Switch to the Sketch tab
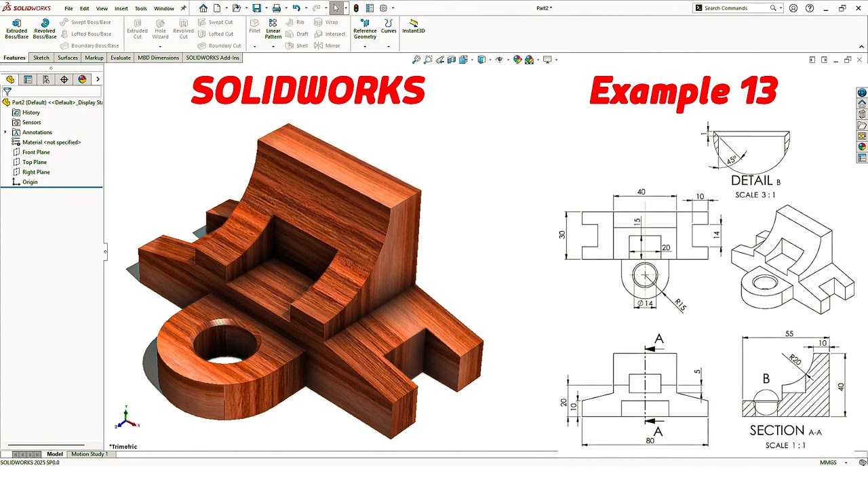This screenshot has height=488, width=868. [x=41, y=58]
